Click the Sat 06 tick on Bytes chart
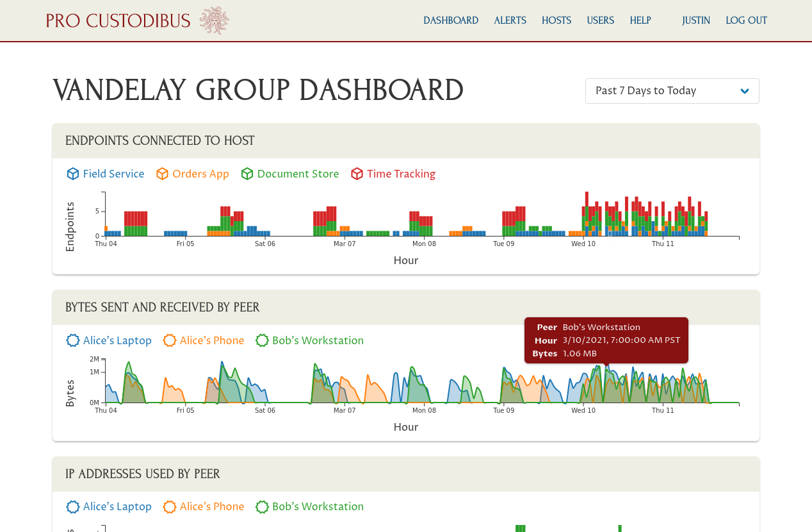The image size is (812, 532). [265, 410]
